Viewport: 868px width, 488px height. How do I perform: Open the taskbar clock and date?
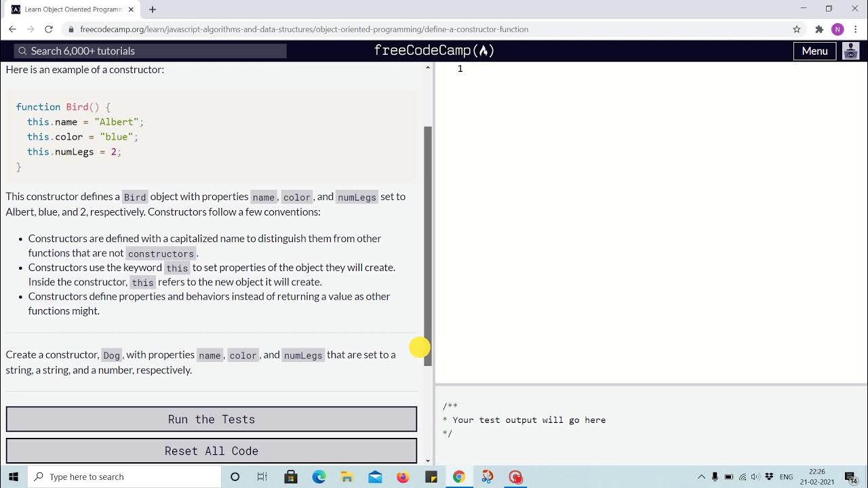tap(817, 476)
